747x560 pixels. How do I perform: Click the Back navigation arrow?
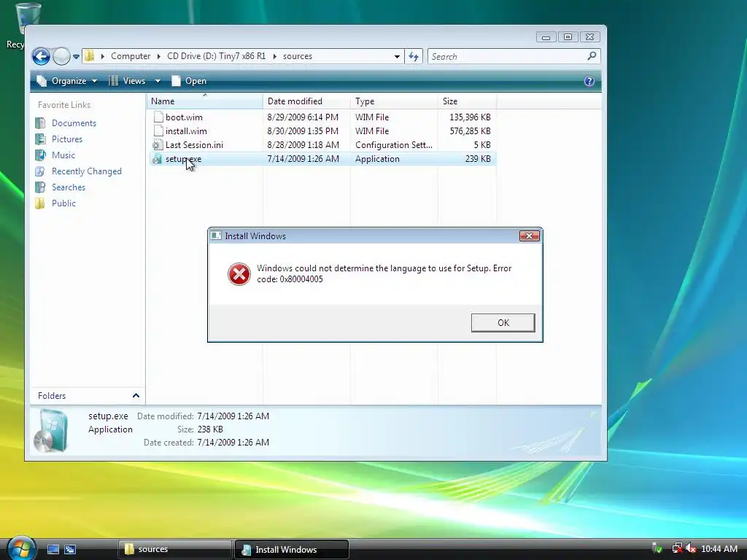(x=41, y=57)
